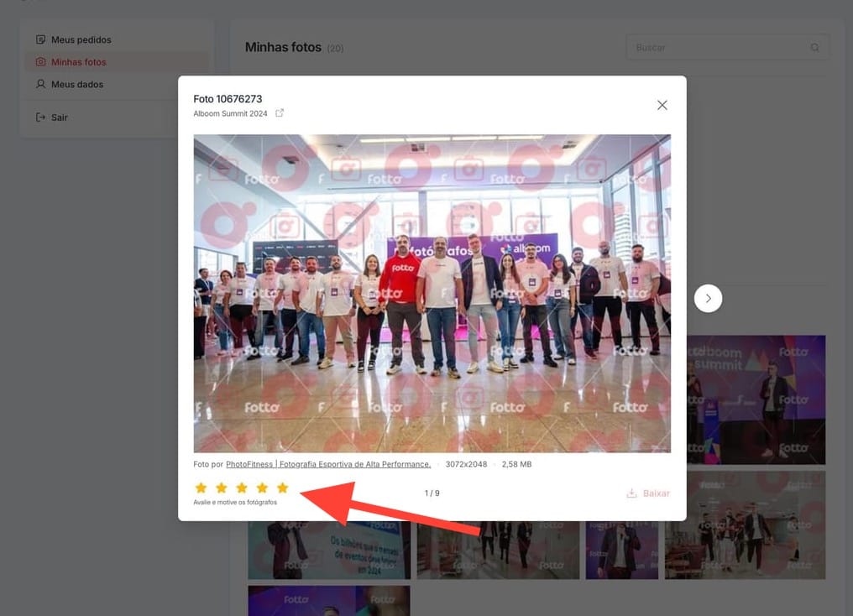The width and height of the screenshot is (853, 616).
Task: Close the Foto 10676273 modal
Action: tap(662, 105)
